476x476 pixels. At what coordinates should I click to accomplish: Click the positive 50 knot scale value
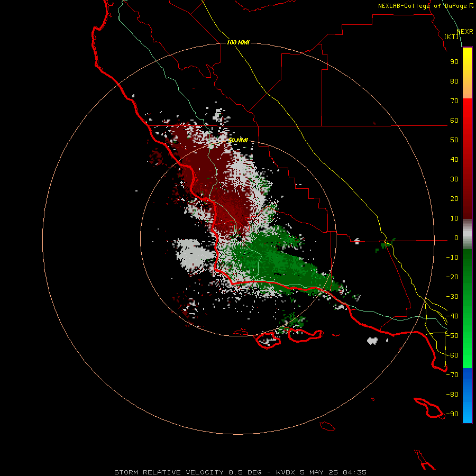click(454, 140)
